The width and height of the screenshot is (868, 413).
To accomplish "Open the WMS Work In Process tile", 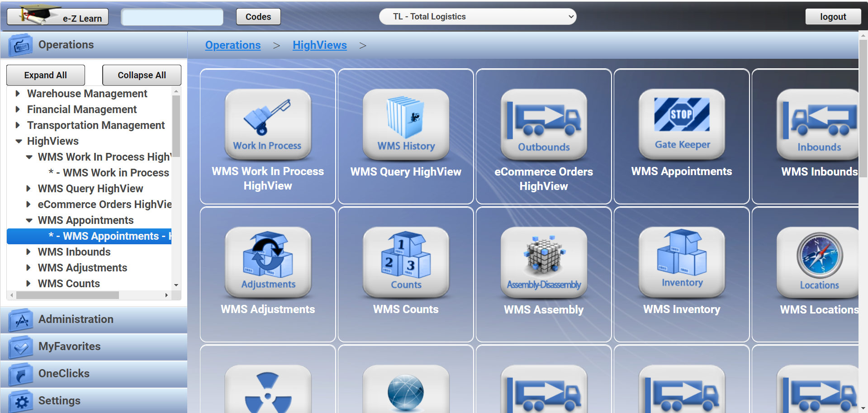I will coord(267,124).
